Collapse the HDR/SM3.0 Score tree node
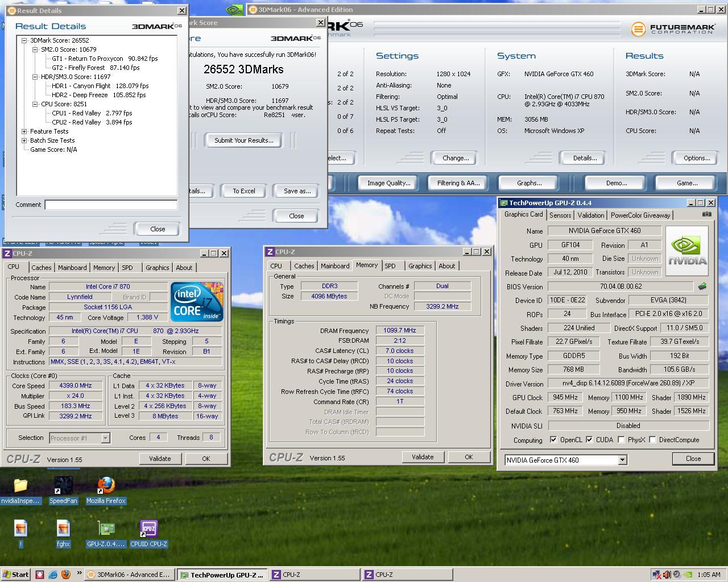Screen dimensions: 728x582 pos(35,77)
